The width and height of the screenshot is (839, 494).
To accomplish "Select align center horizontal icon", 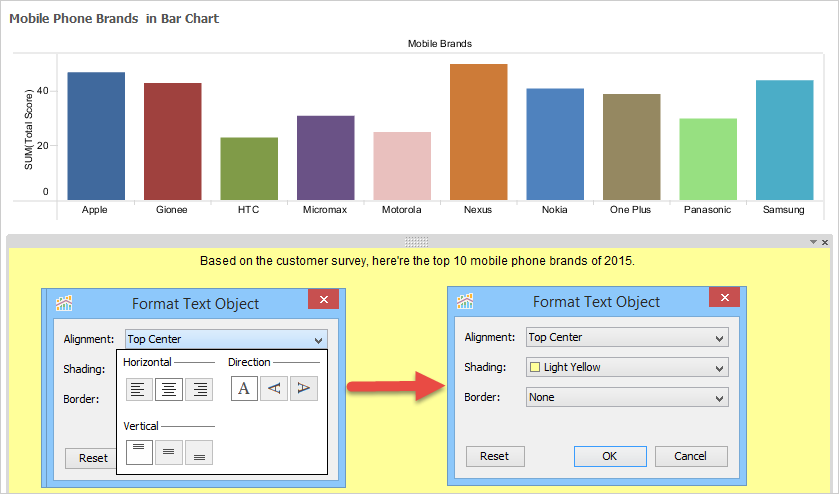I will (x=169, y=389).
